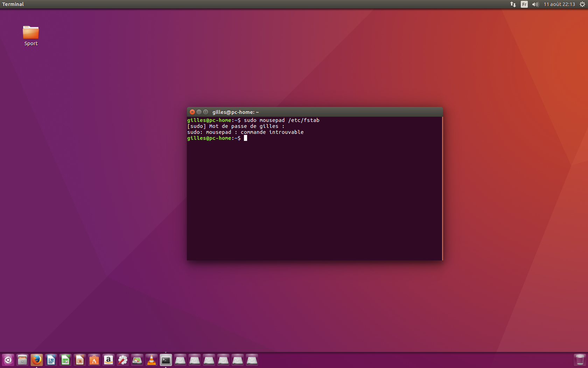Open the Sport folder on the desktop

click(x=31, y=36)
